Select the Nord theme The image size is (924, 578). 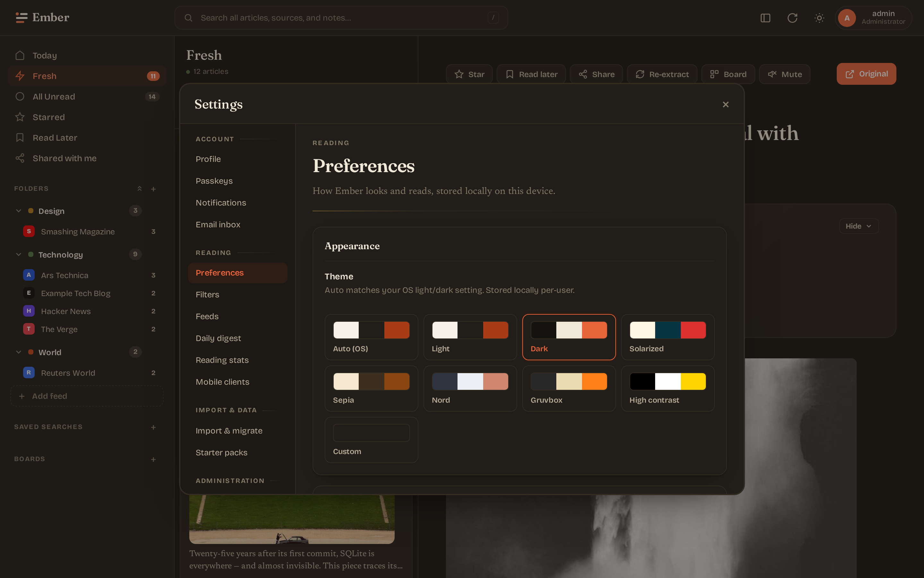click(x=470, y=389)
